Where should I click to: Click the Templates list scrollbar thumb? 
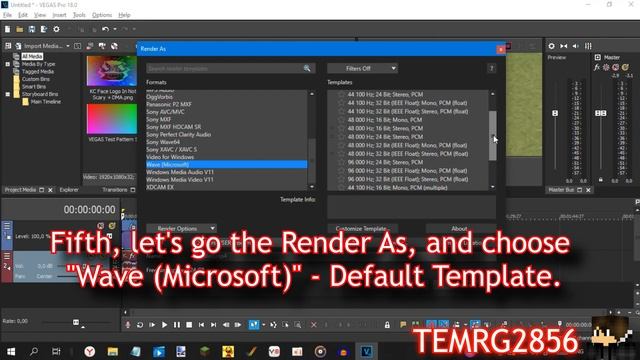pyautogui.click(x=493, y=136)
